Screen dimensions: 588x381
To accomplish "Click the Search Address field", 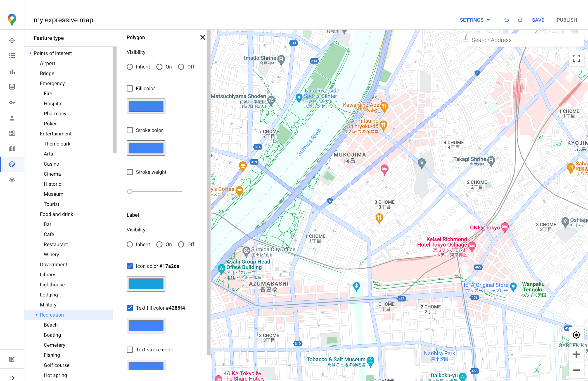I will click(x=526, y=40).
